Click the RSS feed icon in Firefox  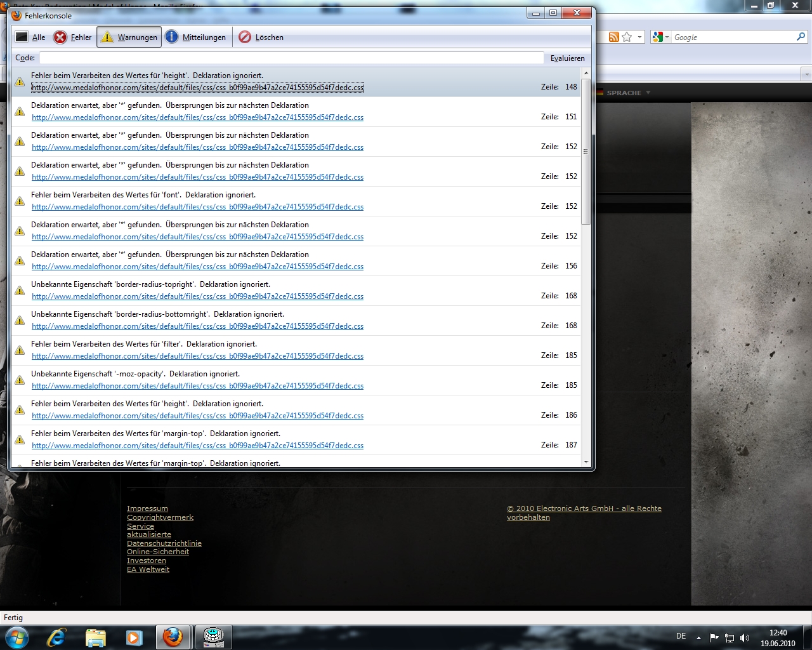pos(613,37)
